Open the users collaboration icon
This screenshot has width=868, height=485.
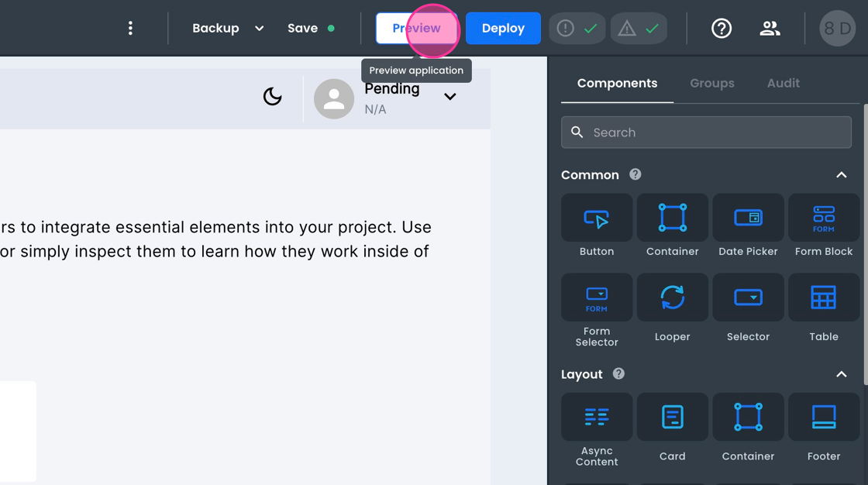pyautogui.click(x=770, y=29)
